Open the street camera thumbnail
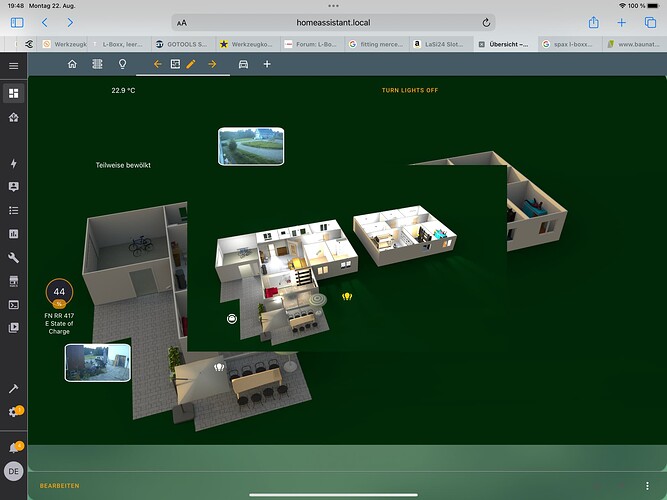This screenshot has width=667, height=500. pyautogui.click(x=251, y=146)
